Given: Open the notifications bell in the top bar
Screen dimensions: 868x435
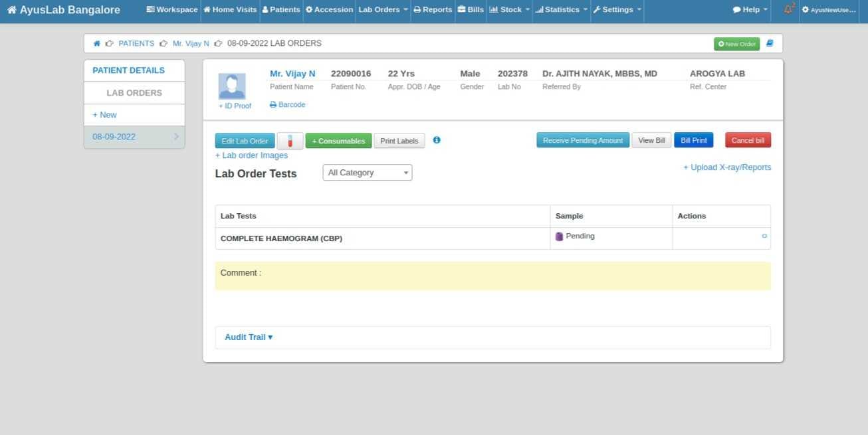Looking at the screenshot, I should (x=788, y=9).
